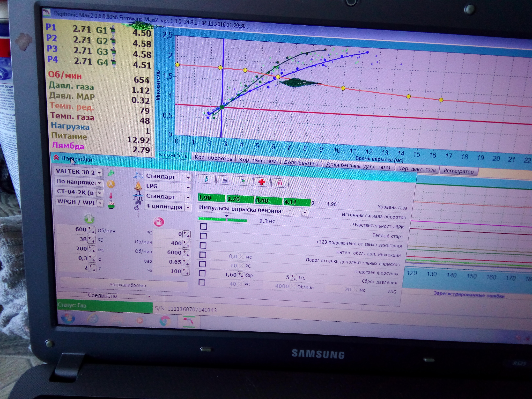The image size is (532, 399).
Task: Click the 38 °C stepper
Action: point(91,240)
